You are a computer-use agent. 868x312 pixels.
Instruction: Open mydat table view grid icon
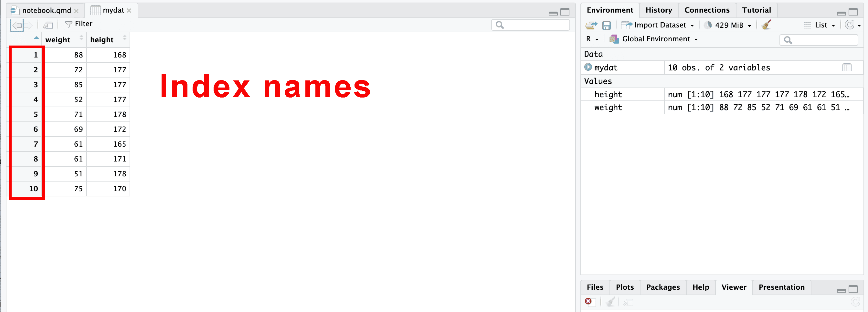(x=846, y=68)
